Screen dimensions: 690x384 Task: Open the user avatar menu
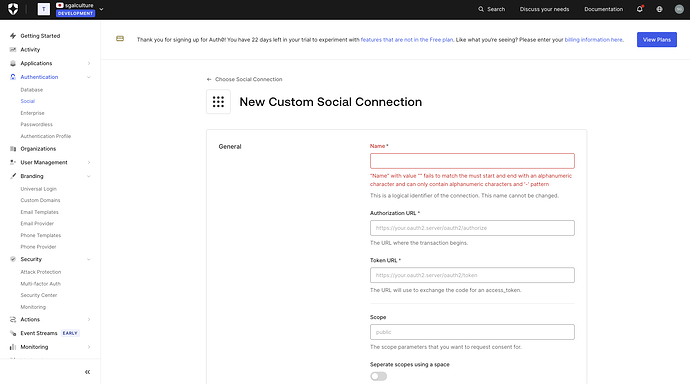679,9
